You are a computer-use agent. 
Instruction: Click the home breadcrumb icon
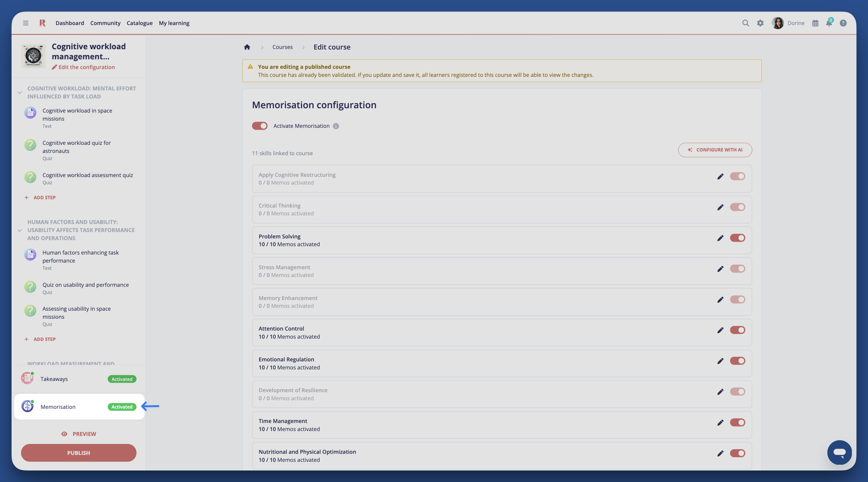tap(247, 47)
